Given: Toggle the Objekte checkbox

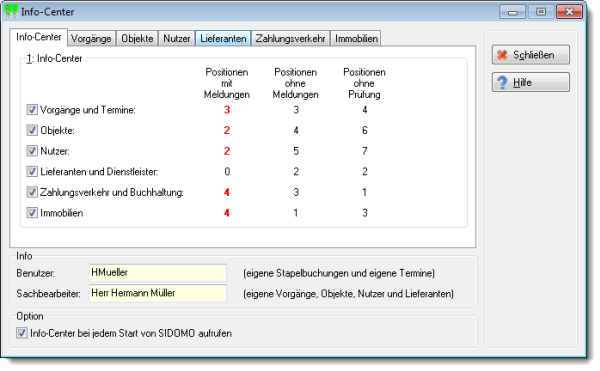Looking at the screenshot, I should coord(32,130).
